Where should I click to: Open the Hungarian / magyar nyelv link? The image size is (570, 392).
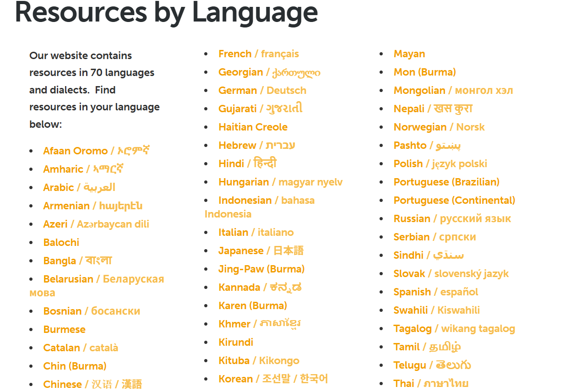tap(281, 182)
